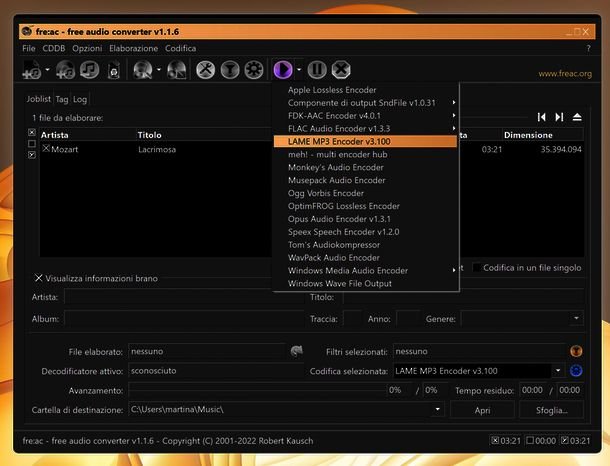Click blue gear beside Codifica selezionata
610x466 pixels.
coord(576,371)
